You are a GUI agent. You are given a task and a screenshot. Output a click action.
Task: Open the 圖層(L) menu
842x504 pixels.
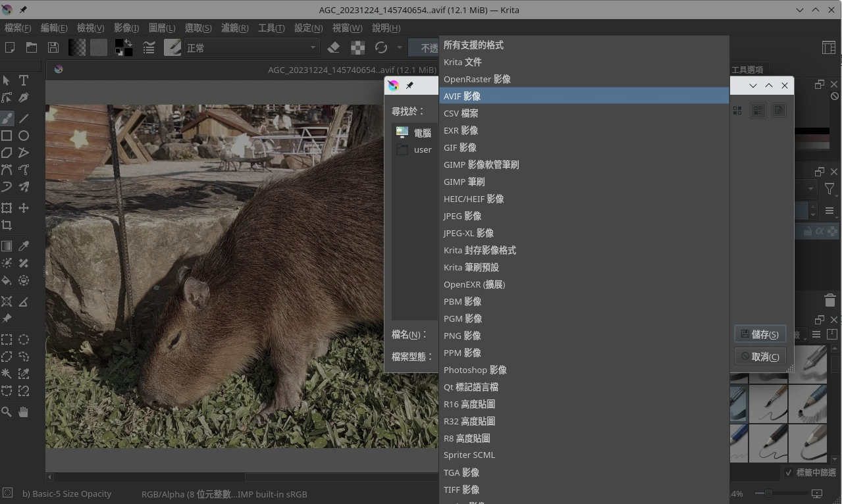pos(162,28)
